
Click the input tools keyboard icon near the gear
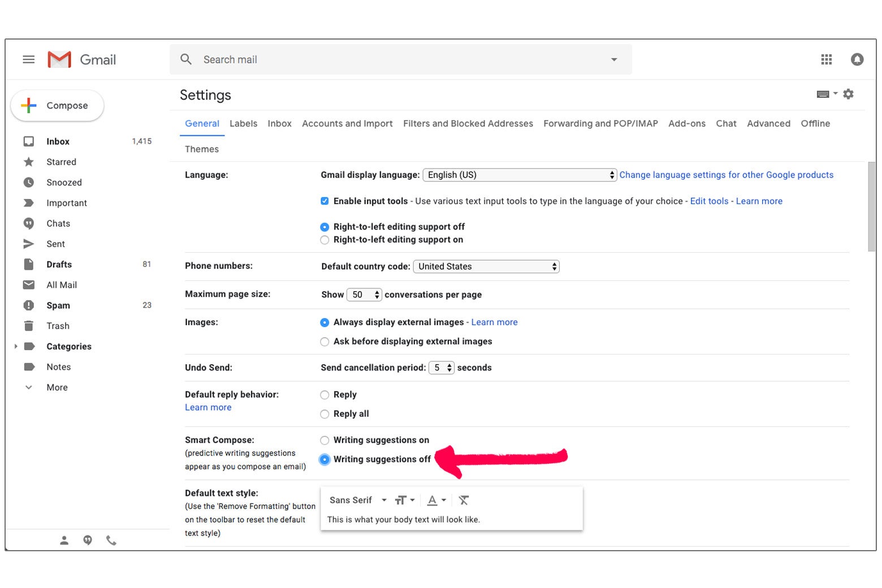click(824, 94)
